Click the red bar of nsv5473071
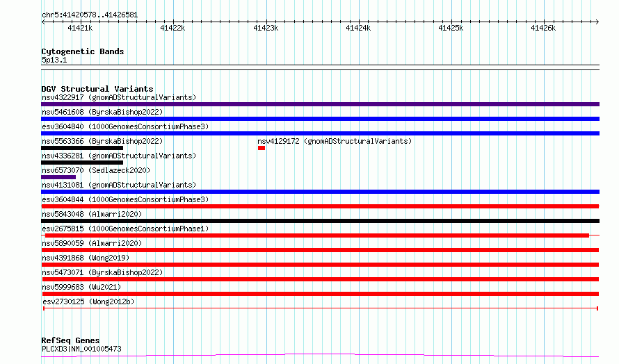 point(320,279)
